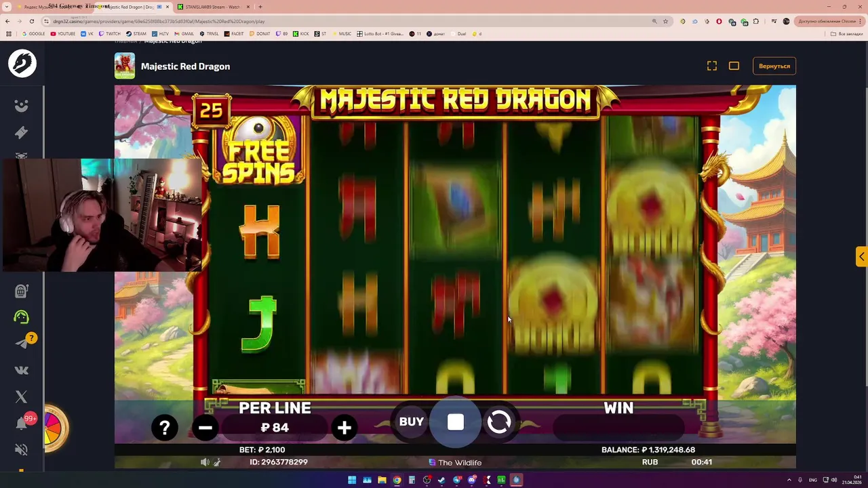This screenshot has height=488, width=868.
Task: Open Chrome from the taskbar
Action: 397,480
